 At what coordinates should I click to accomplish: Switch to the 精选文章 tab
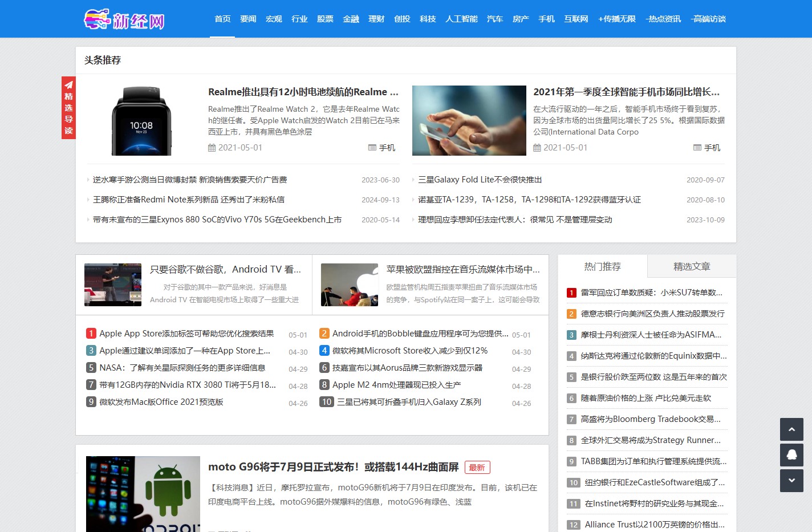[692, 266]
